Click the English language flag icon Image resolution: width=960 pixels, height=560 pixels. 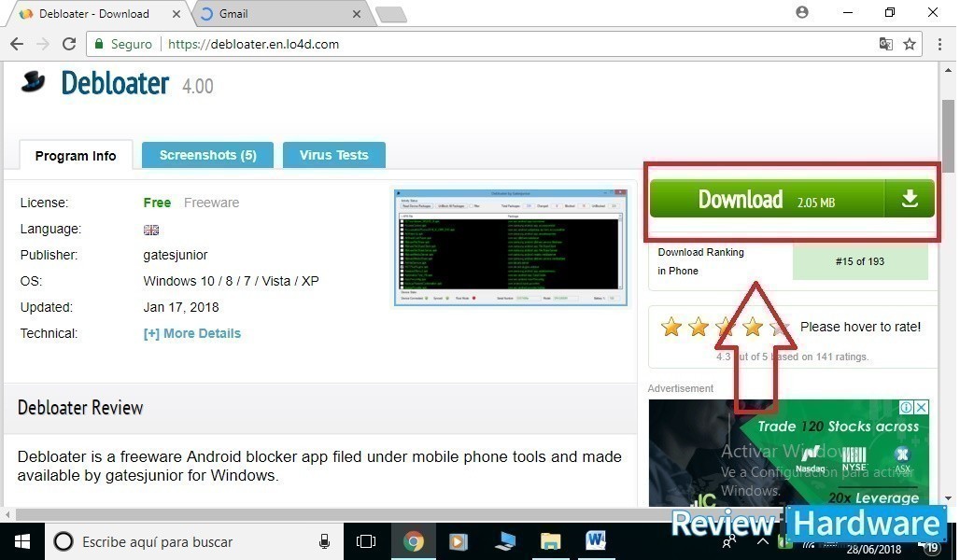pyautogui.click(x=151, y=230)
